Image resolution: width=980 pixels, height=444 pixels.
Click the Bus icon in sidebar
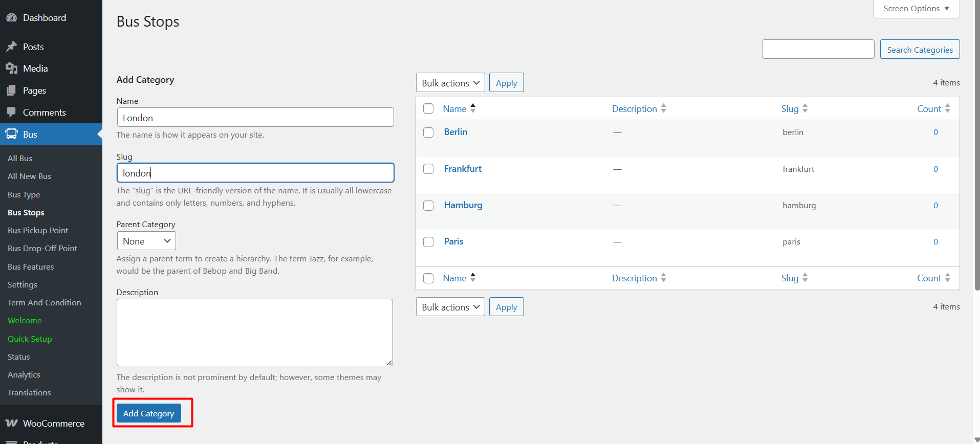pyautogui.click(x=11, y=134)
